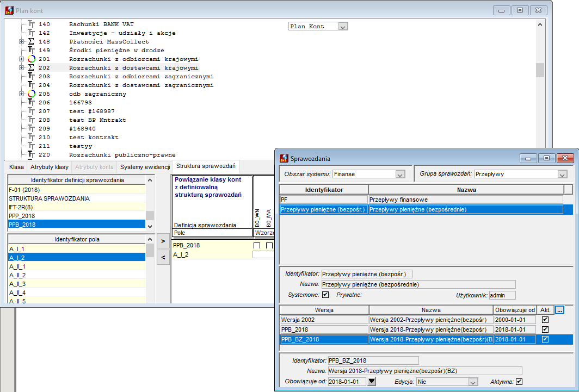Select PPP_2018 report definition row
This screenshot has width=579, height=392.
click(x=76, y=216)
